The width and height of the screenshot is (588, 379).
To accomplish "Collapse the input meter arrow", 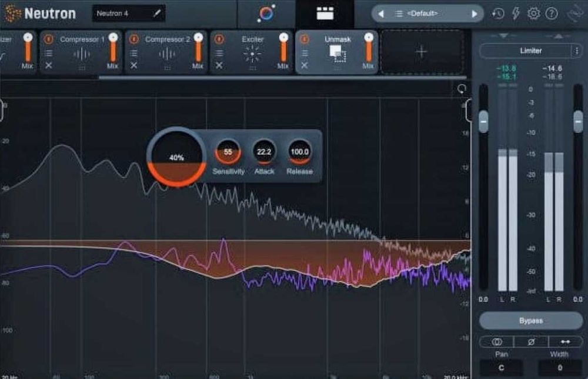I will click(503, 36).
